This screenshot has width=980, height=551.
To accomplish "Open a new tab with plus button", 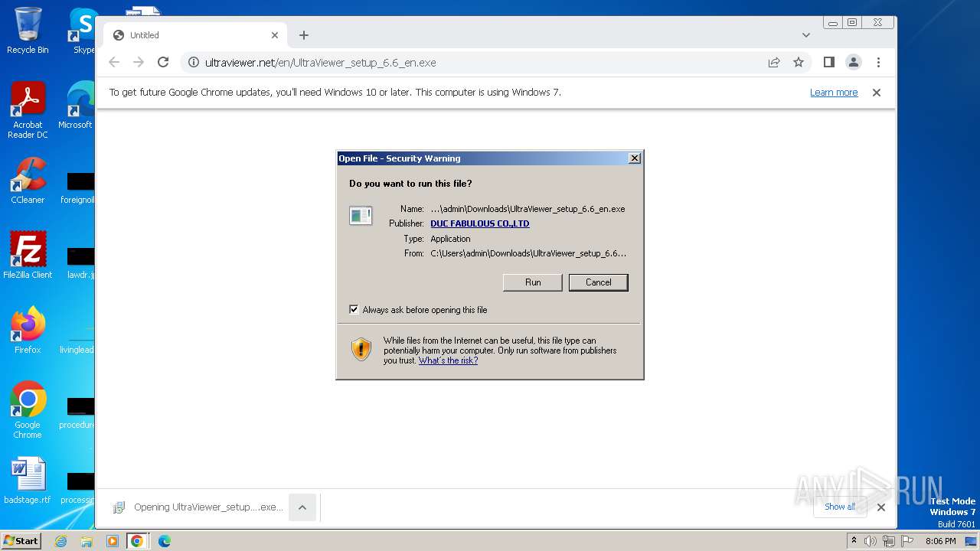I will point(304,35).
